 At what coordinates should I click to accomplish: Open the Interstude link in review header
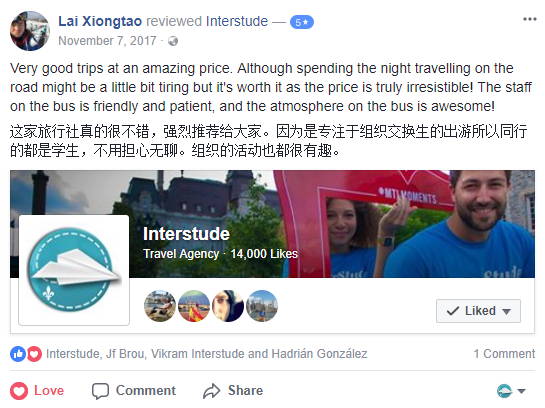click(x=237, y=21)
